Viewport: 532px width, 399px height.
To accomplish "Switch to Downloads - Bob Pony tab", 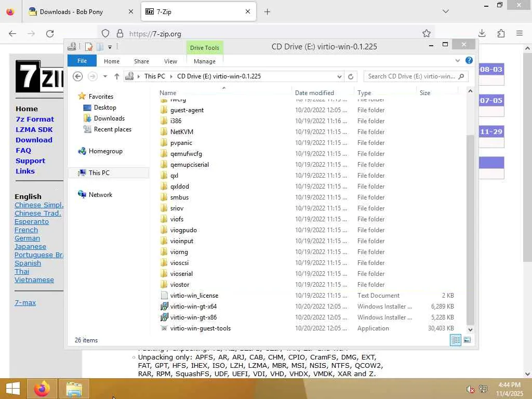I will [x=81, y=12].
